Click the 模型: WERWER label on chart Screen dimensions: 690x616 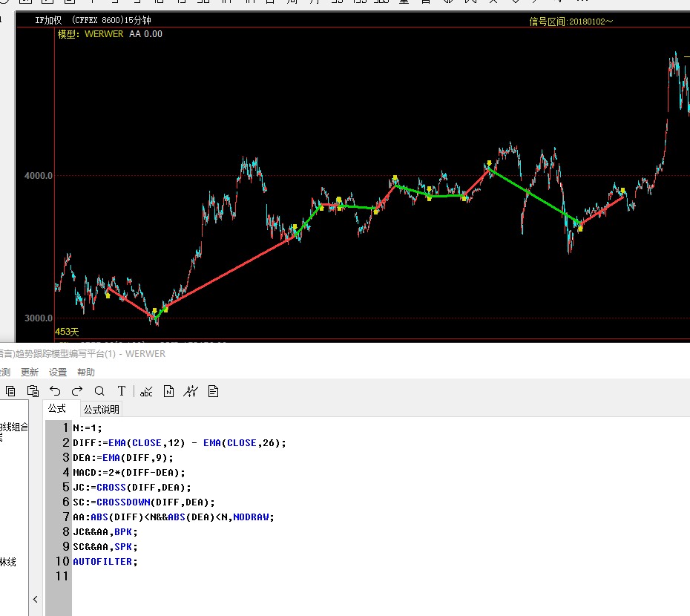pyautogui.click(x=91, y=34)
